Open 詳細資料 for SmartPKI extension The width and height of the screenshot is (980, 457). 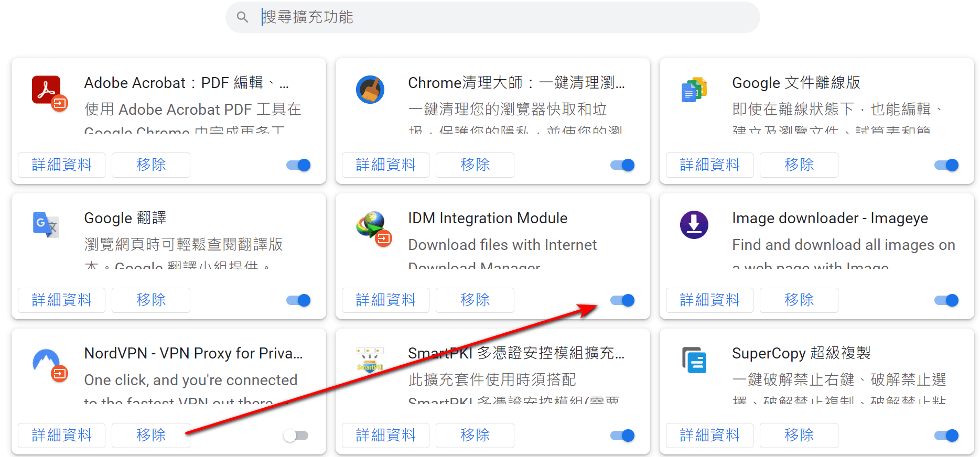[386, 436]
